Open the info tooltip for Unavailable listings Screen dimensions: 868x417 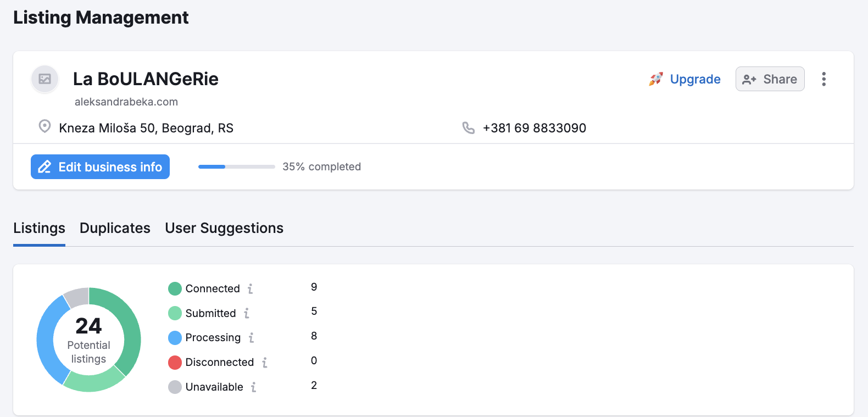pos(253,387)
